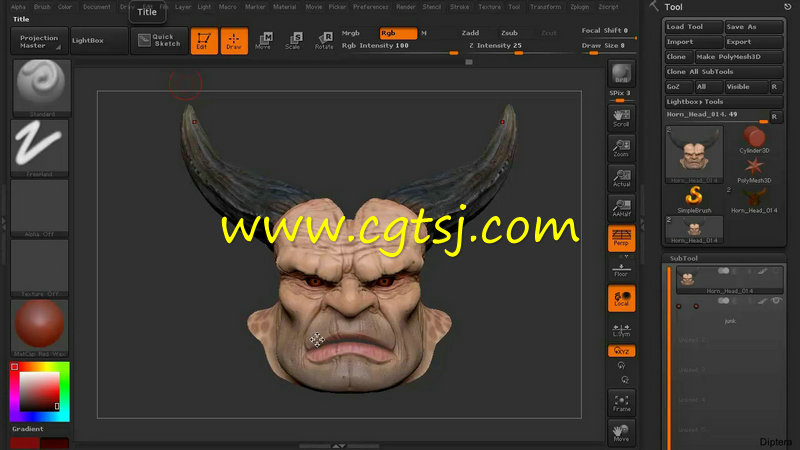This screenshot has width=800, height=450.
Task: Click the Load Tool button
Action: pyautogui.click(x=694, y=27)
